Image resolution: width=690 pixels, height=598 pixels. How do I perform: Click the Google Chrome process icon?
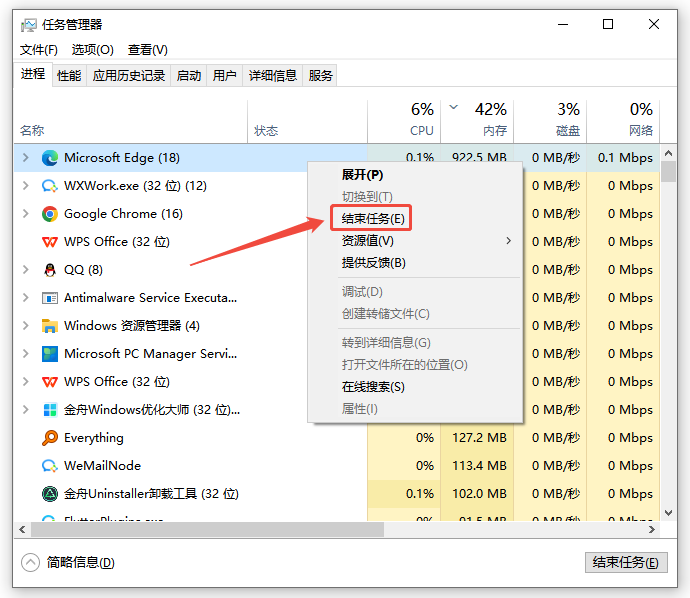tap(50, 214)
